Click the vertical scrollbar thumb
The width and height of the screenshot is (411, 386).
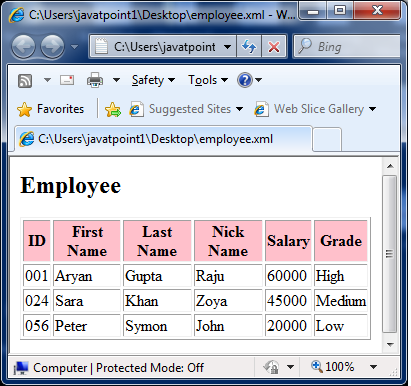coord(390,254)
